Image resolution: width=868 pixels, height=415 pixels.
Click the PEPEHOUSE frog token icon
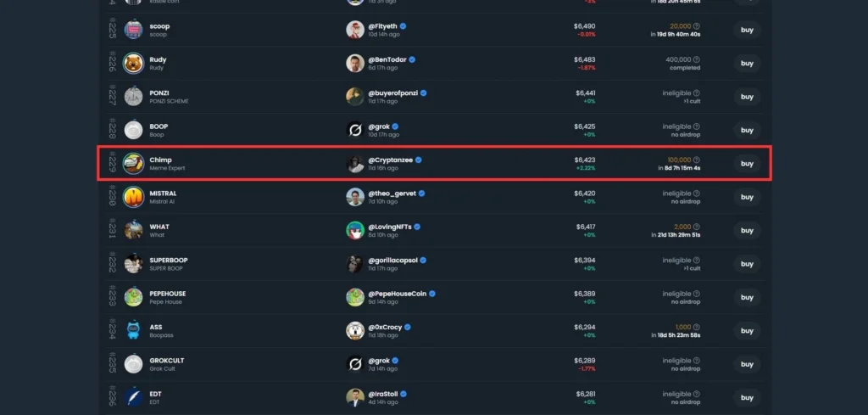[133, 297]
